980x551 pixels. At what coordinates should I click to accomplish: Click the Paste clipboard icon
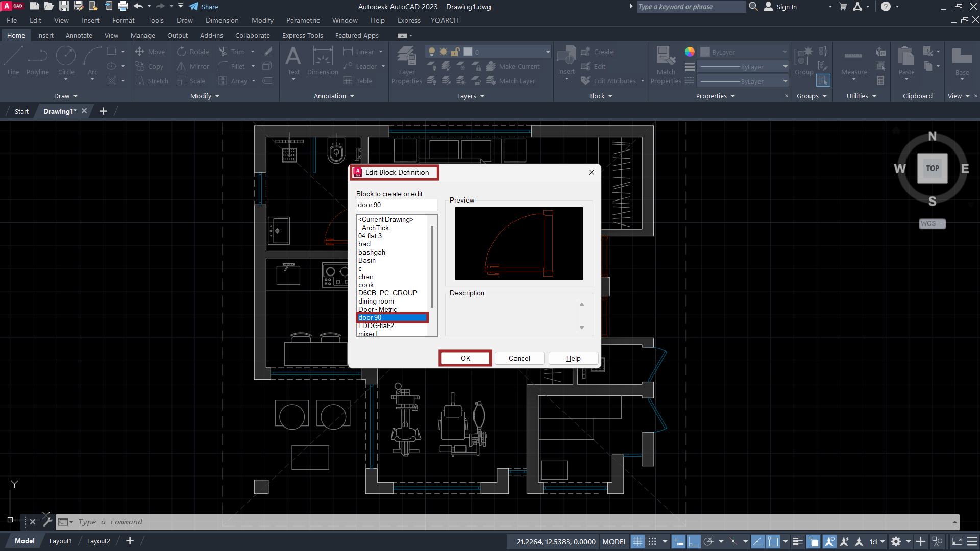pos(906,56)
